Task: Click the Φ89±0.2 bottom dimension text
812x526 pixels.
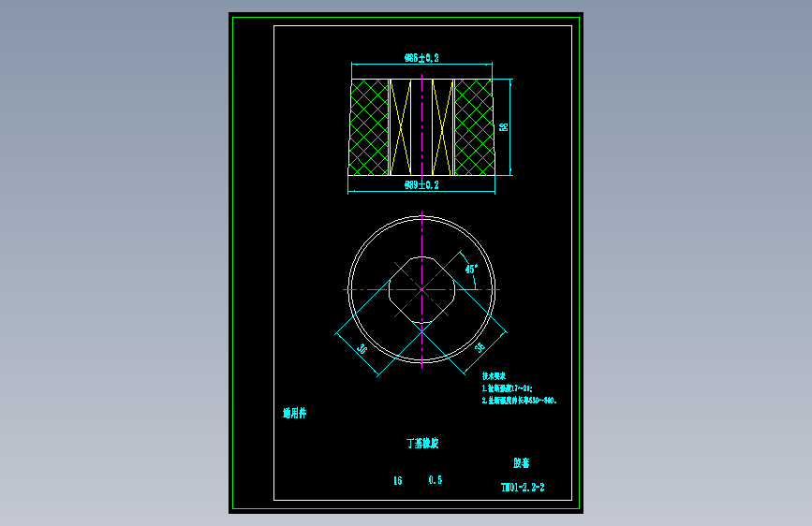Action: pos(421,184)
